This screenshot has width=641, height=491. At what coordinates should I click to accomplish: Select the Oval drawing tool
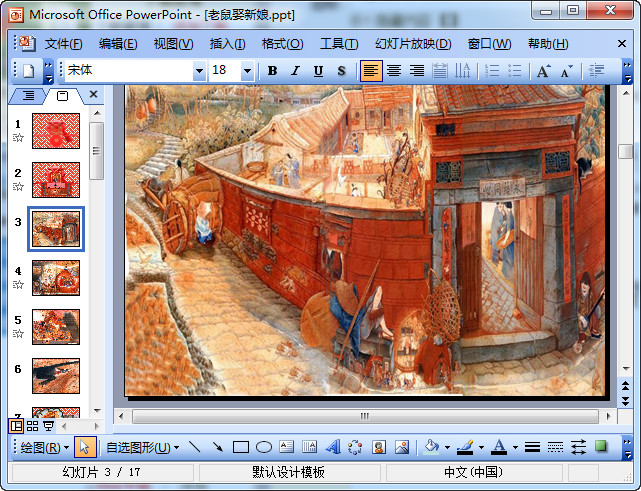coord(264,447)
